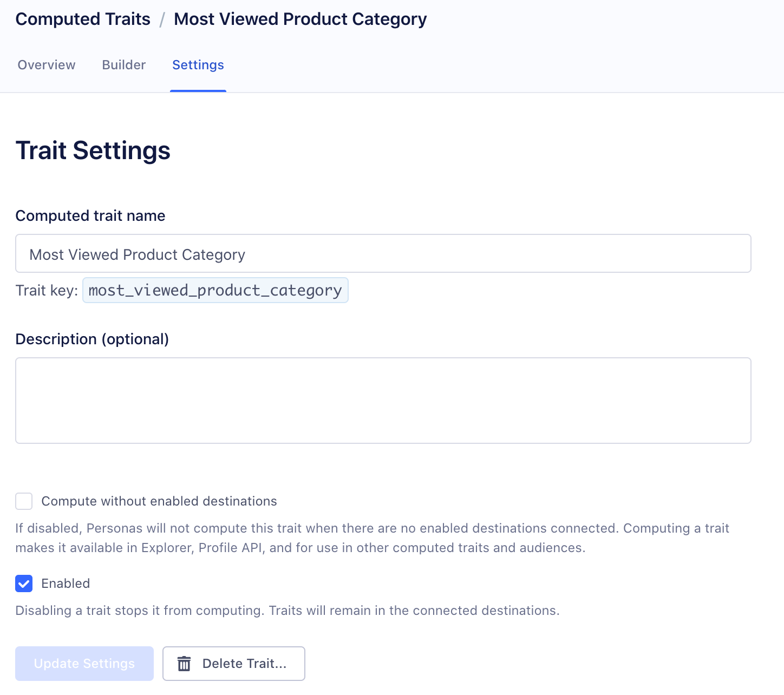
Task: Go back to Computed Traits breadcrumb
Action: 83,19
